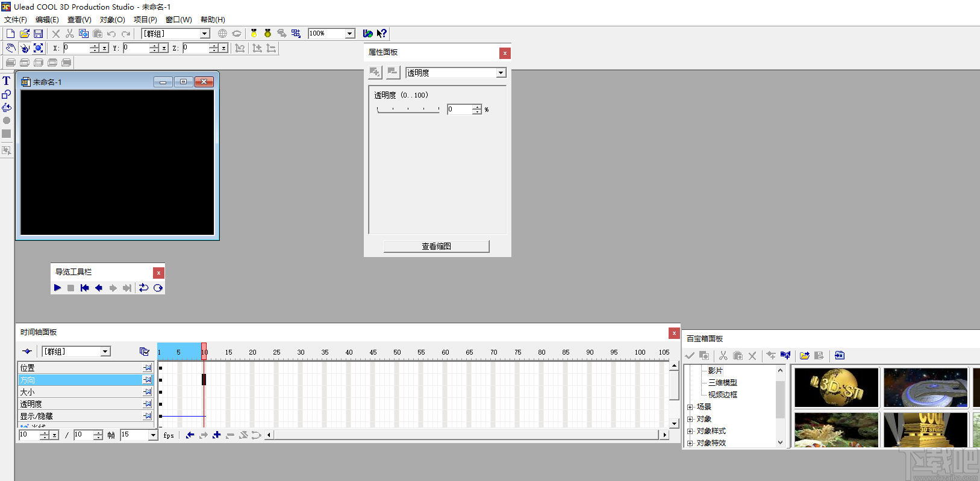Click the X coordinate input field
The height and width of the screenshot is (481, 980).
point(76,48)
